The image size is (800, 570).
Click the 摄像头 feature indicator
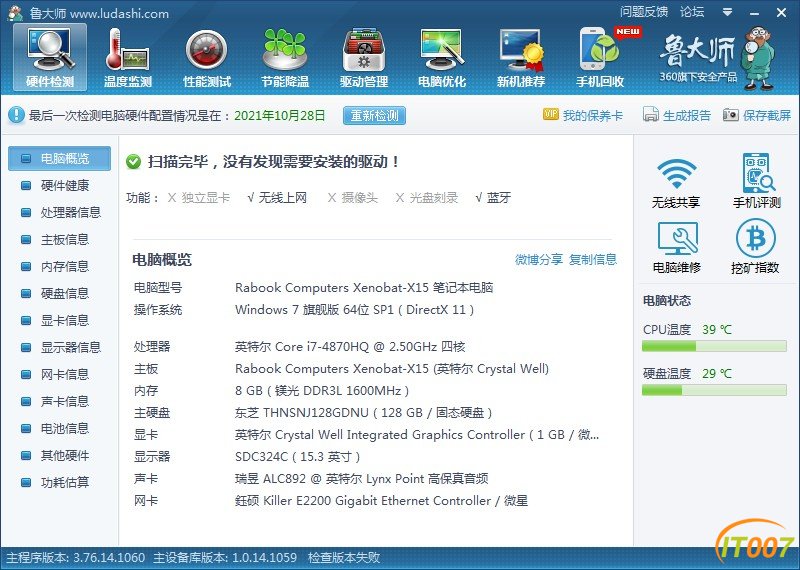click(x=353, y=197)
